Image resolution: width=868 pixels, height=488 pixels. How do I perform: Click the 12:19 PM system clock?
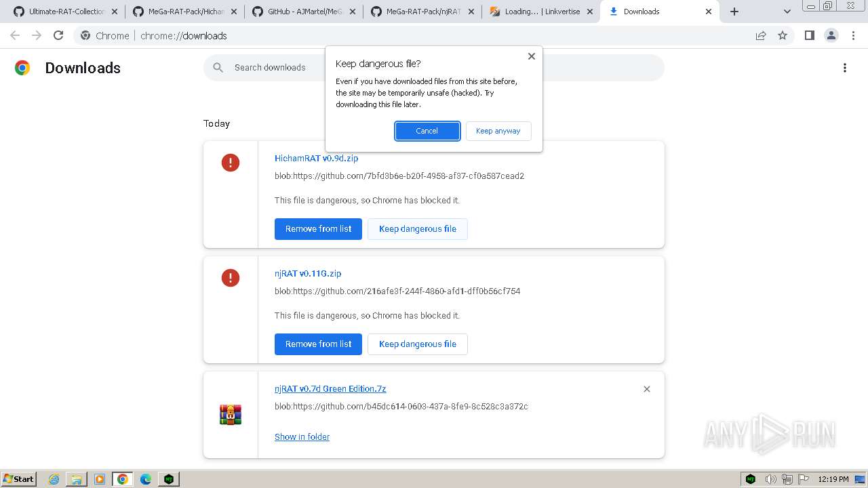pos(833,479)
